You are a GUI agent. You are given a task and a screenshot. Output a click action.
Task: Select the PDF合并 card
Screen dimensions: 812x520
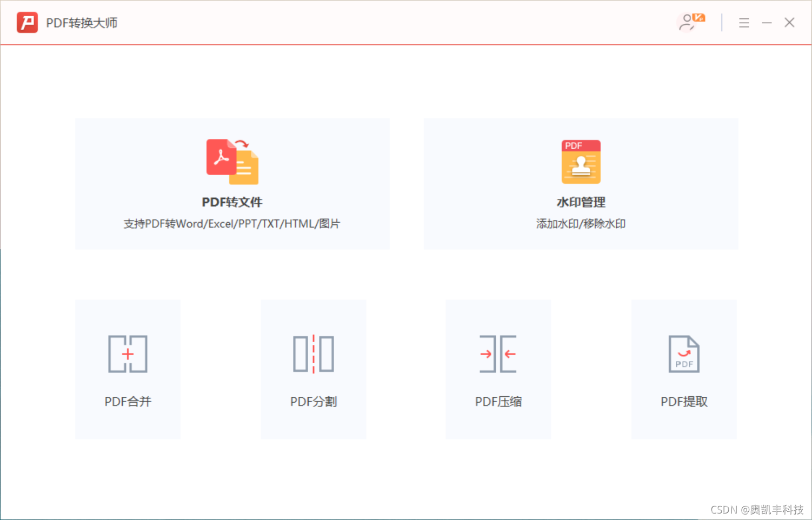(128, 369)
